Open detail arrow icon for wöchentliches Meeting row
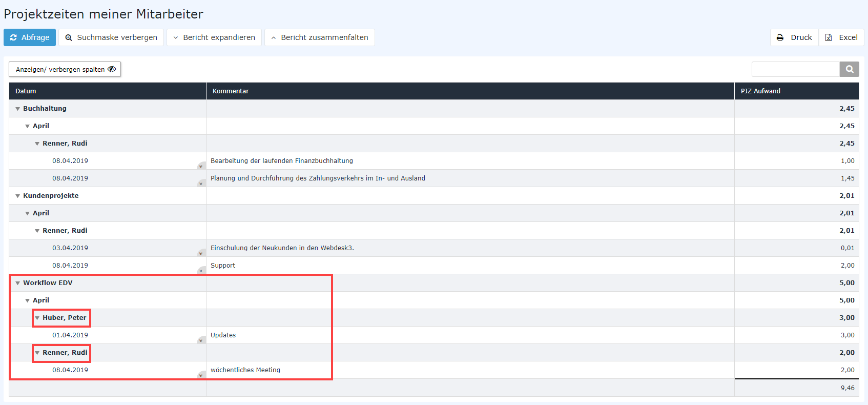 click(x=201, y=375)
